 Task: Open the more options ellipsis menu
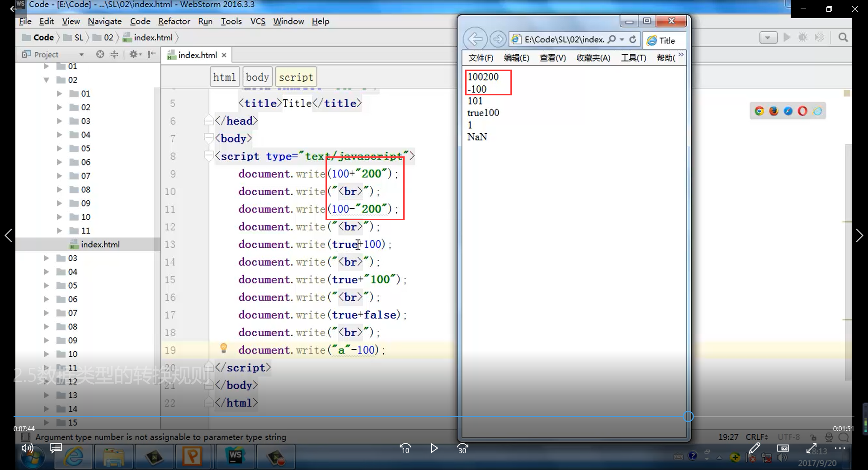tap(840, 448)
